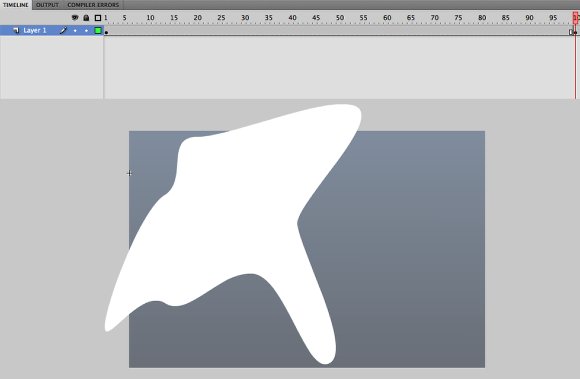Screen dimensions: 580x379
Task: Click the red playhead marker
Action: pos(576,18)
